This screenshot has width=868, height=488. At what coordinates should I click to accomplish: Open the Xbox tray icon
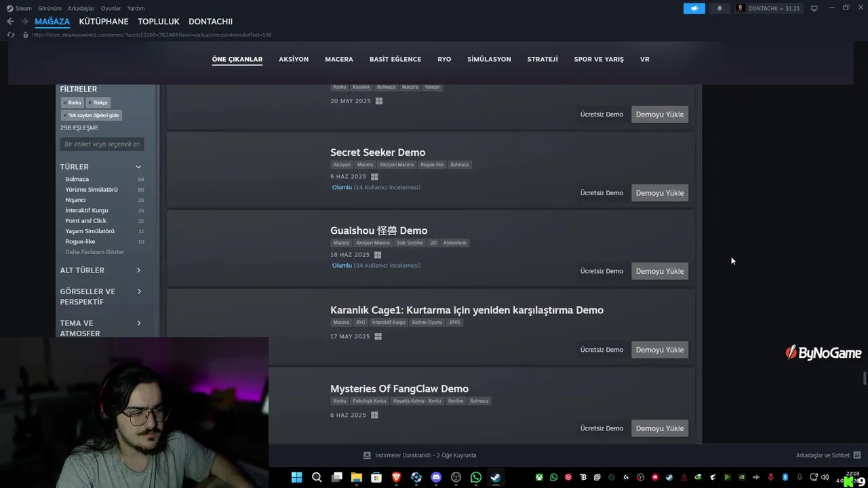[540, 477]
